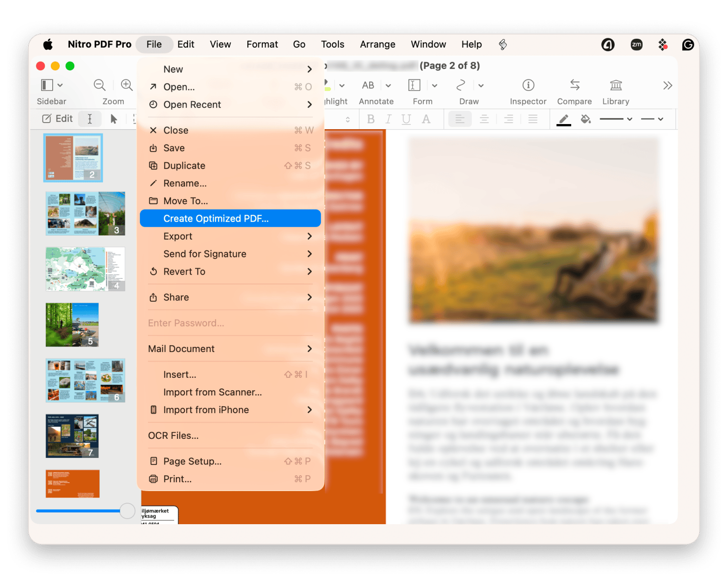Open the Draw dropdown arrow
Viewport: 728px width, 582px height.
pos(481,85)
